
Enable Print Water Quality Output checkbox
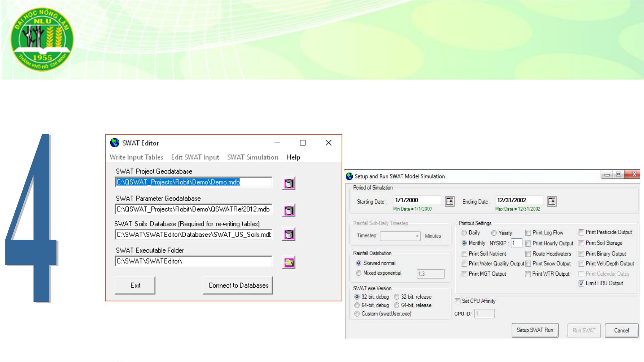[464, 264]
